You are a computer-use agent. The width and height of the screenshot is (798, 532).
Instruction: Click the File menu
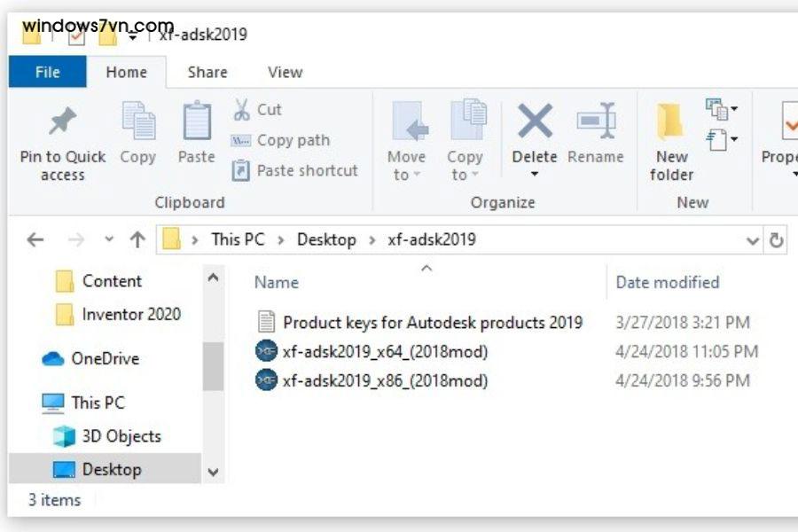[x=47, y=72]
